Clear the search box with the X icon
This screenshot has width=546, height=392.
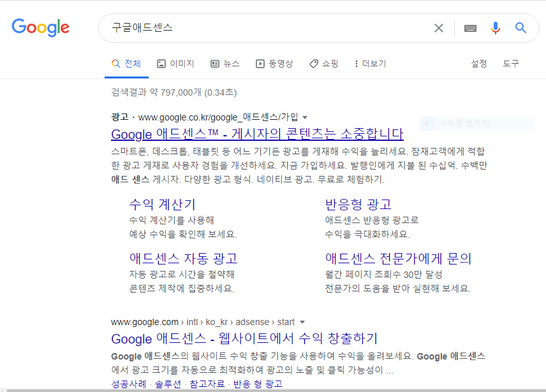coord(439,28)
